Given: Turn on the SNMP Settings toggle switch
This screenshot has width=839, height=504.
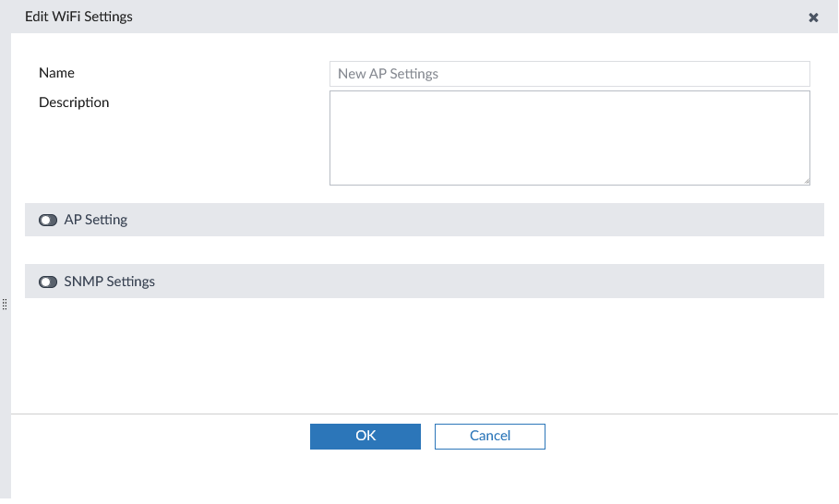Looking at the screenshot, I should (48, 282).
